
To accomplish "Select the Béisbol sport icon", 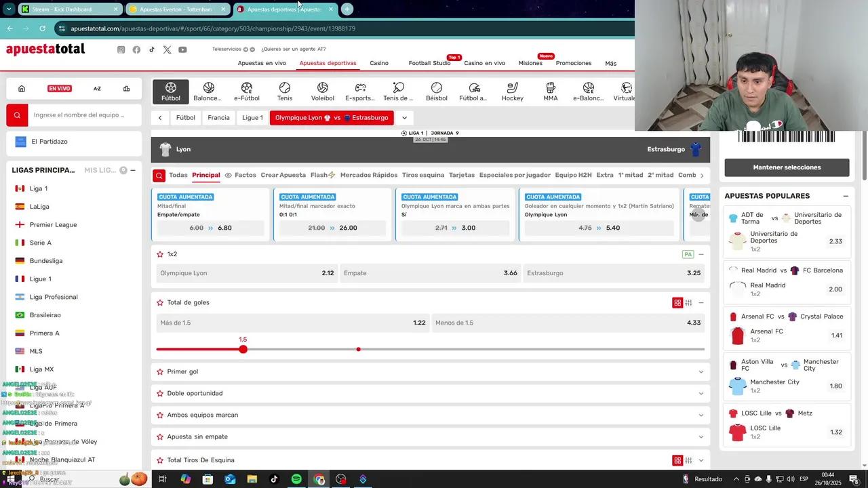I will (x=437, y=92).
